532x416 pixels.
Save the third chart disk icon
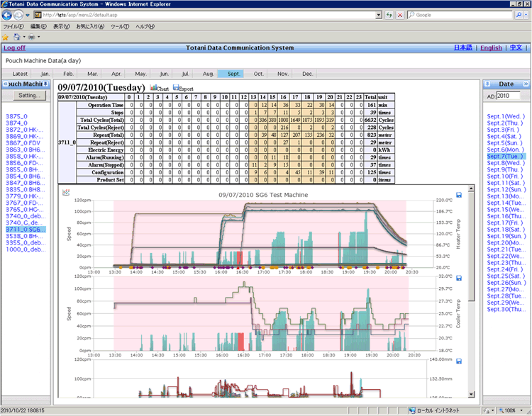tap(459, 361)
